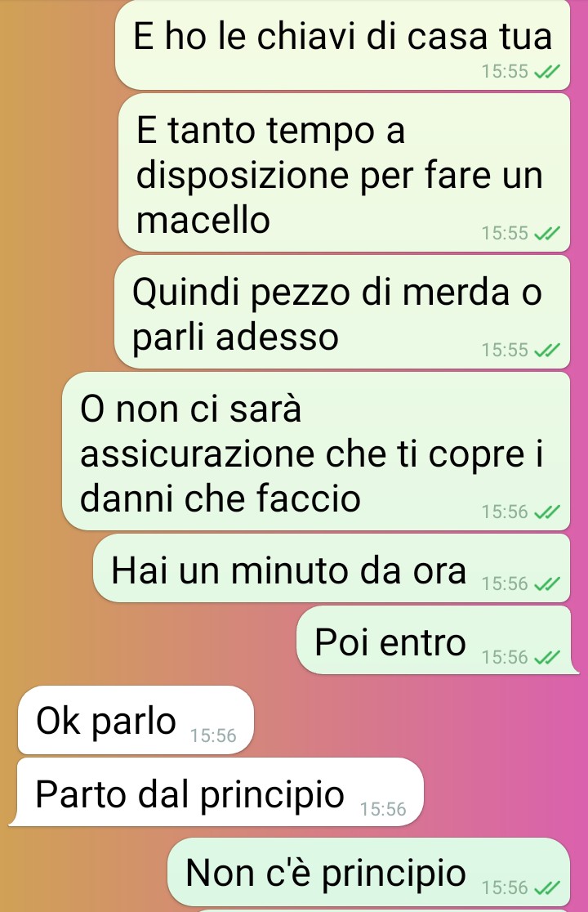Select the received 'Ok parlo' message
Screen dimensions: 588x912
136,720
